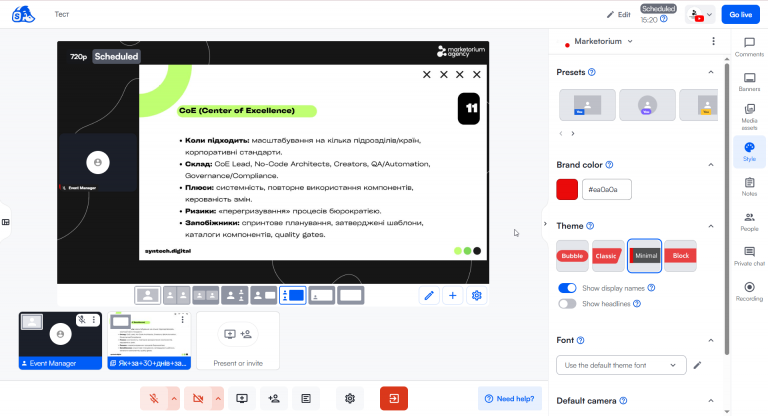Select the solo layout option
This screenshot has width=768, height=416.
(x=148, y=295)
